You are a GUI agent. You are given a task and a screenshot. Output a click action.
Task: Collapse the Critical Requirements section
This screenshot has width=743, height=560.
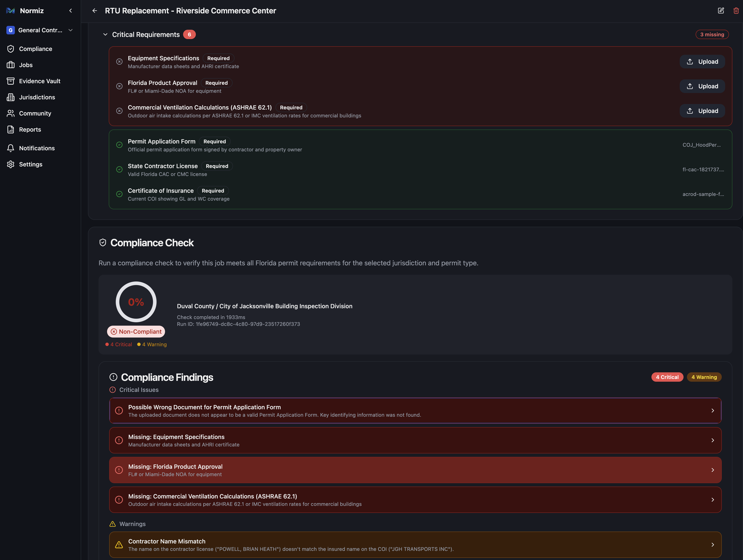tap(106, 35)
